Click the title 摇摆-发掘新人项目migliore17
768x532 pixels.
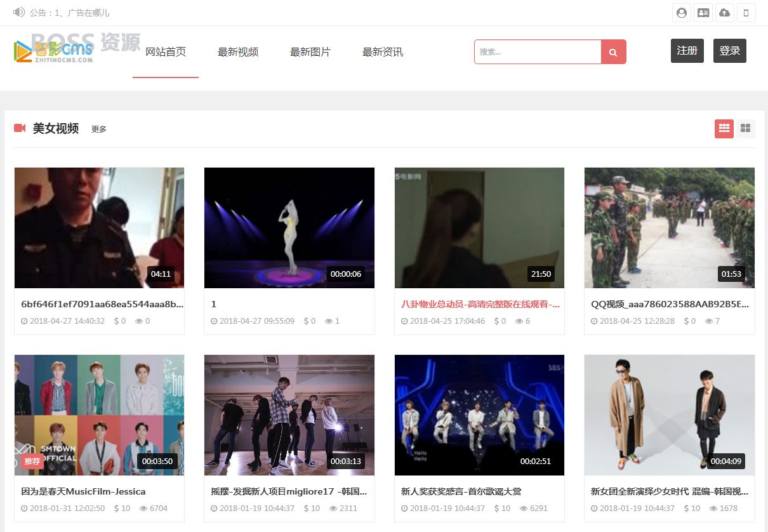tap(289, 491)
